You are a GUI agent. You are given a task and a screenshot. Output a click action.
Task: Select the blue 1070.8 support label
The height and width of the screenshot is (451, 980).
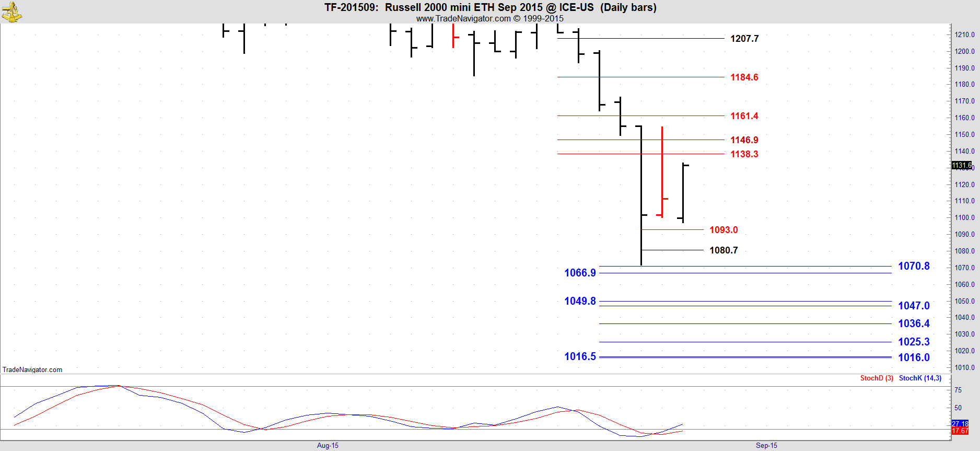[913, 266]
